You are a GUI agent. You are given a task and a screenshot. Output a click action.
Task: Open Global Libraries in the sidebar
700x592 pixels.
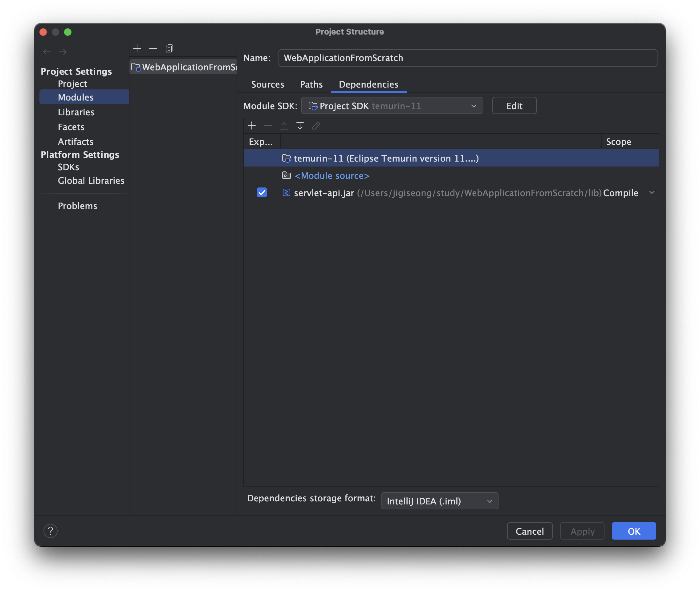point(91,181)
